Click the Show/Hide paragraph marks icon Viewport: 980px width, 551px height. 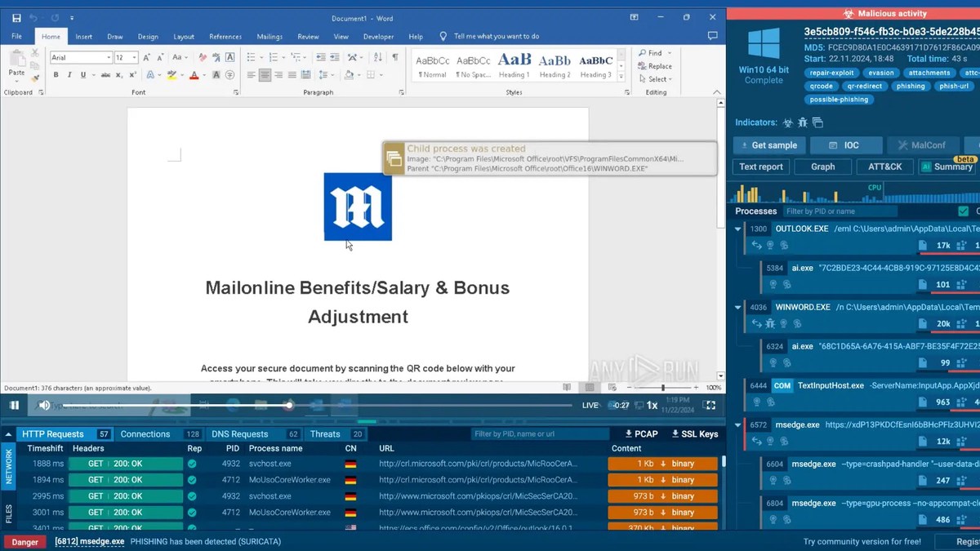click(x=395, y=57)
